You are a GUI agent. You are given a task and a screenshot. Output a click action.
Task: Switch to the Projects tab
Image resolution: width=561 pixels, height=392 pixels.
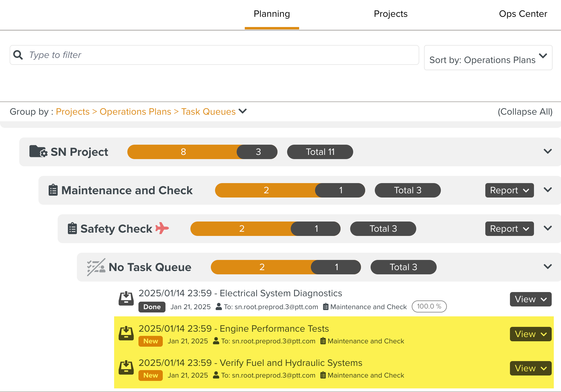pos(390,14)
